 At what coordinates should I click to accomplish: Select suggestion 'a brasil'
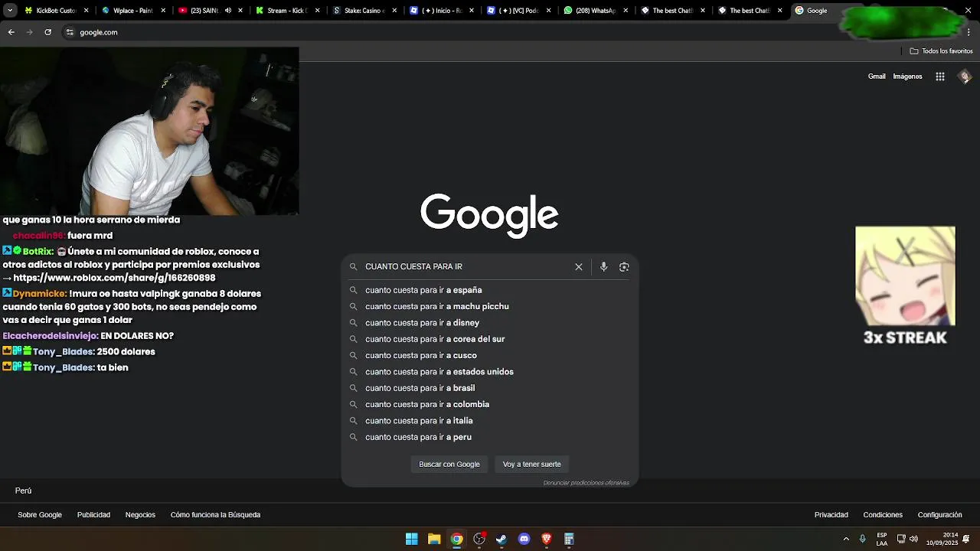[490, 388]
